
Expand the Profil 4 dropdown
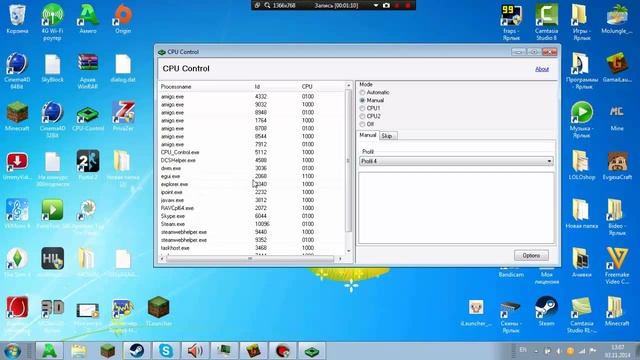click(x=549, y=161)
